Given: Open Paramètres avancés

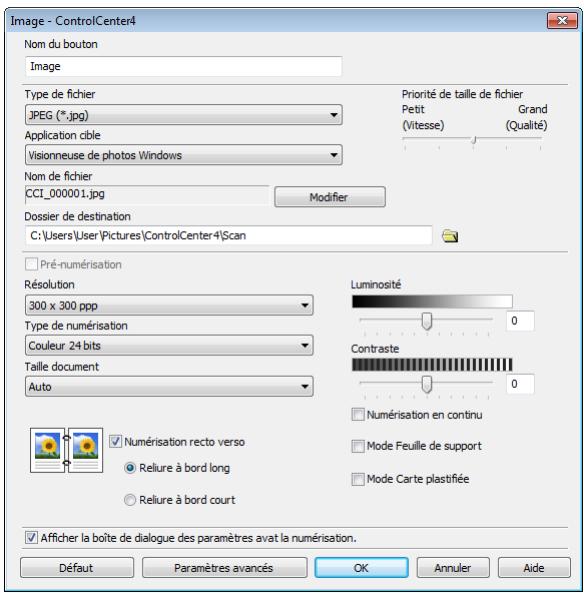Looking at the screenshot, I should [224, 568].
